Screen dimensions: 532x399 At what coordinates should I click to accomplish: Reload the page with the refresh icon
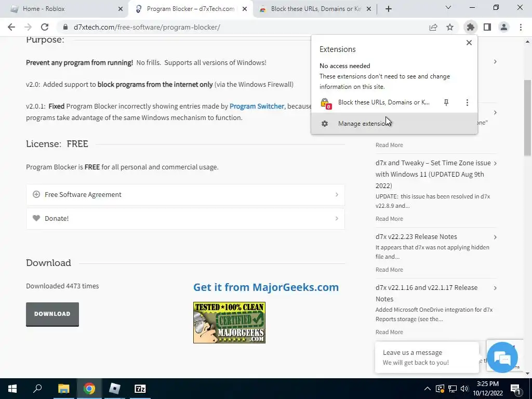point(45,27)
